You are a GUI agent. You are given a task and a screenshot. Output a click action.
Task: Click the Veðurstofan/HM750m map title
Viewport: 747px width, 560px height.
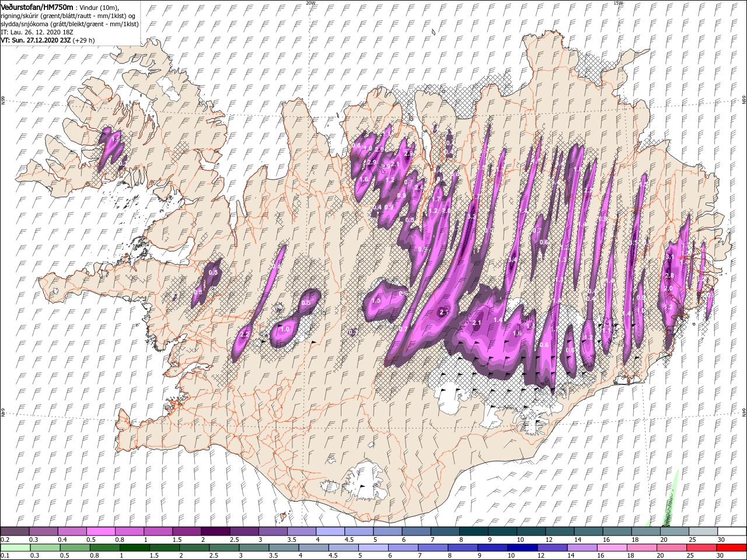point(37,6)
